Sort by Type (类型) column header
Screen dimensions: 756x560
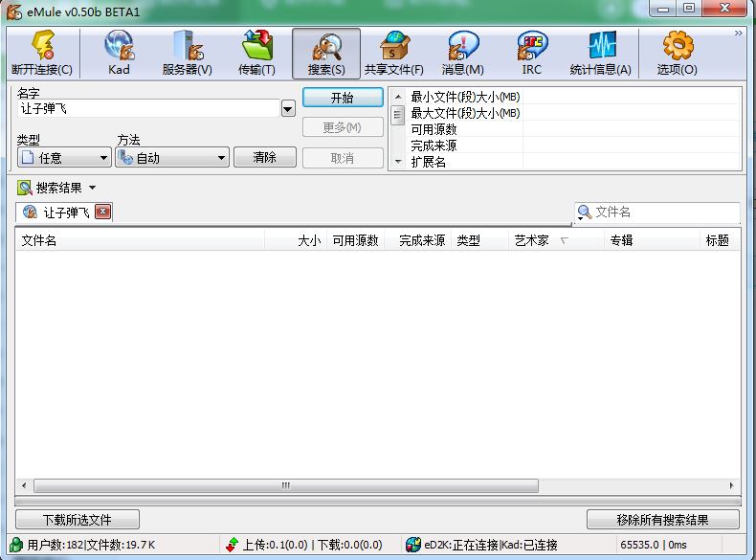point(479,240)
